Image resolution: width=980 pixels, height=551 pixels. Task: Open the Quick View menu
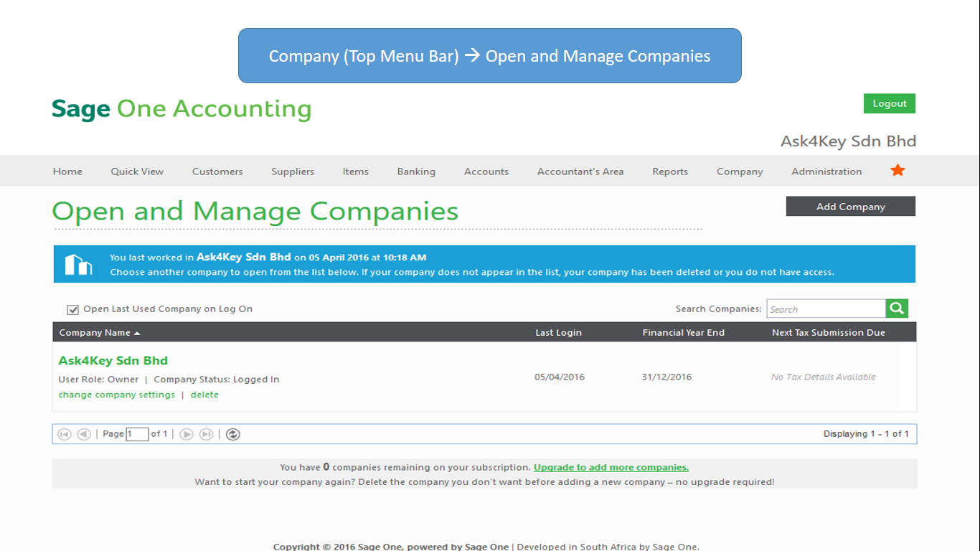[137, 171]
